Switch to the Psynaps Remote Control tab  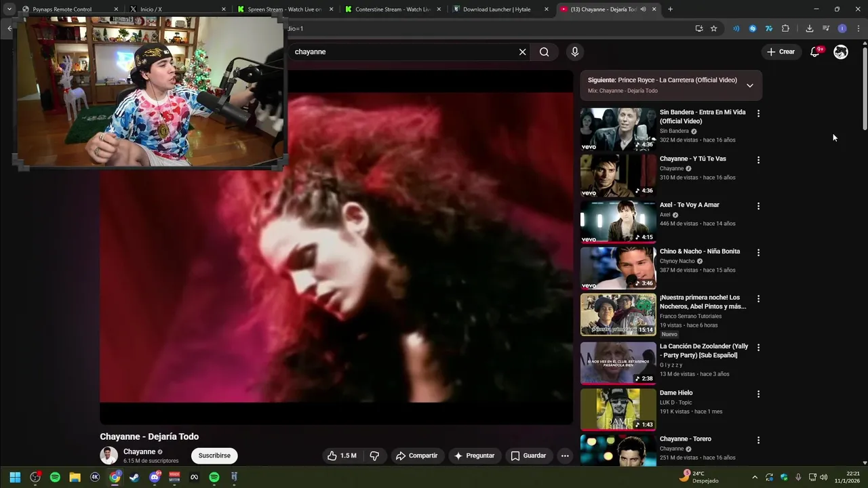click(68, 9)
